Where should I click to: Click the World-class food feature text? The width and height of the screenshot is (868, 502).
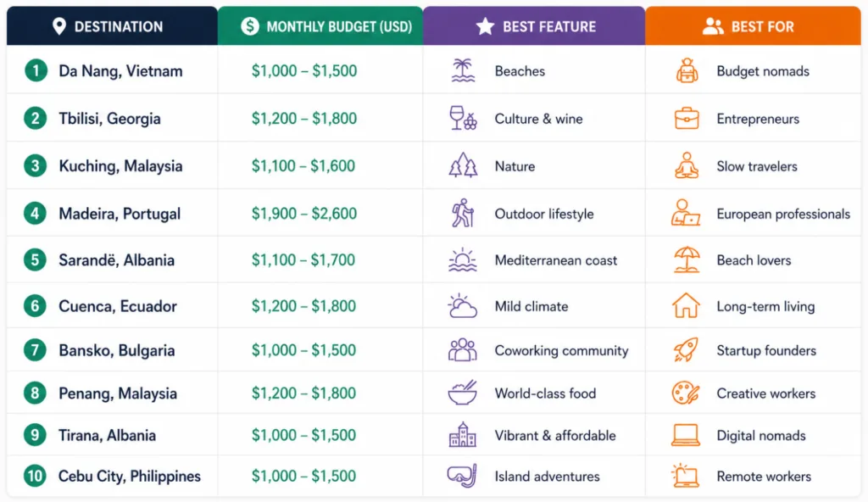tap(545, 393)
